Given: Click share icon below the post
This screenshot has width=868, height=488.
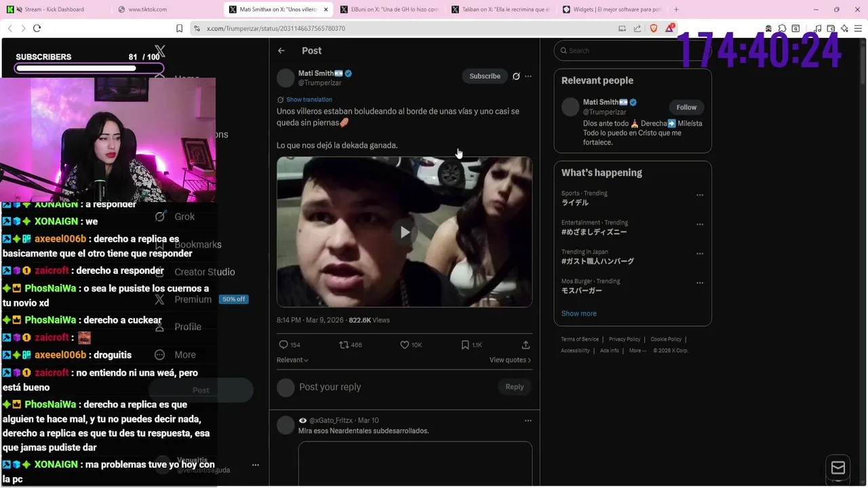Looking at the screenshot, I should tap(526, 345).
